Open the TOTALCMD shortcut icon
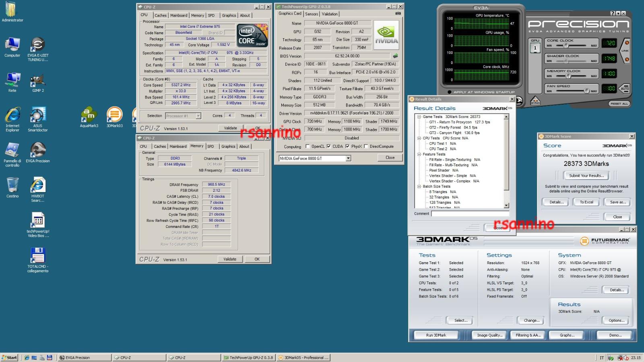Viewport: 644px width, 362px height. click(x=37, y=260)
